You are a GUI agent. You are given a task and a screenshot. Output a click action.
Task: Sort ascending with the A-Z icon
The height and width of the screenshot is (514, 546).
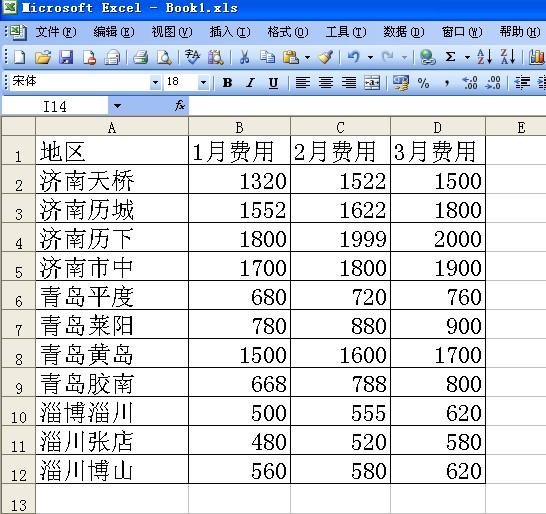[484, 57]
